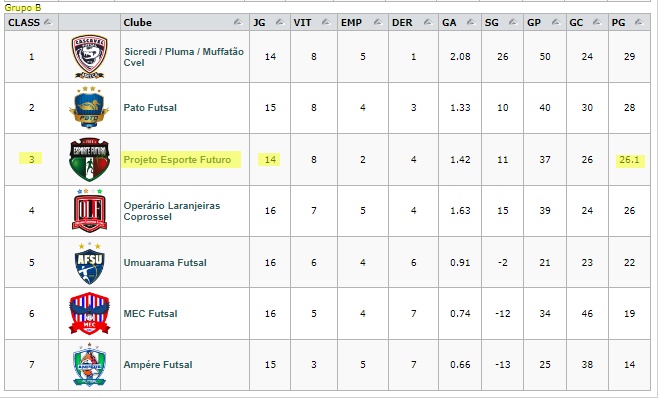
Task: Sort by the SG column arrow
Action: click(513, 22)
